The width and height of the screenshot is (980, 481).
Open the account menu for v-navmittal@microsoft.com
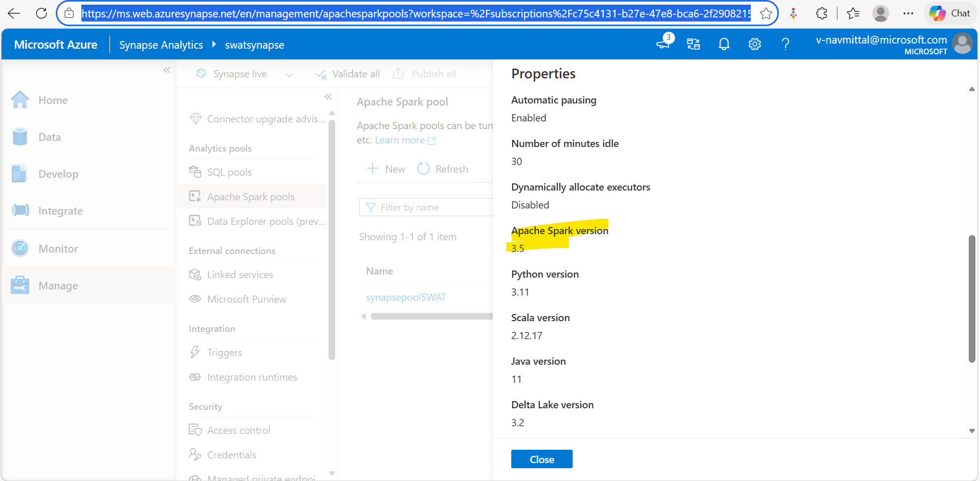[894, 44]
